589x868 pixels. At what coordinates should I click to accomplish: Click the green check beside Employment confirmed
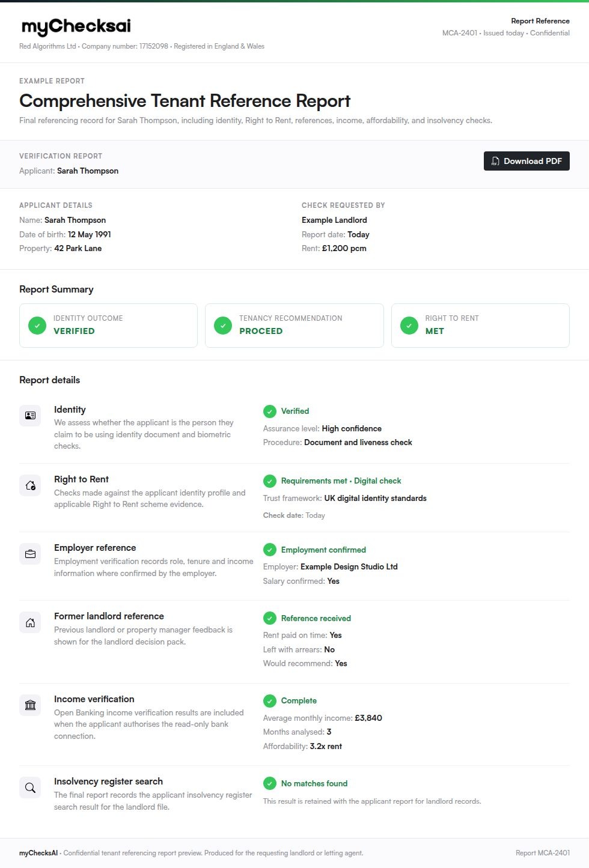[x=270, y=550]
